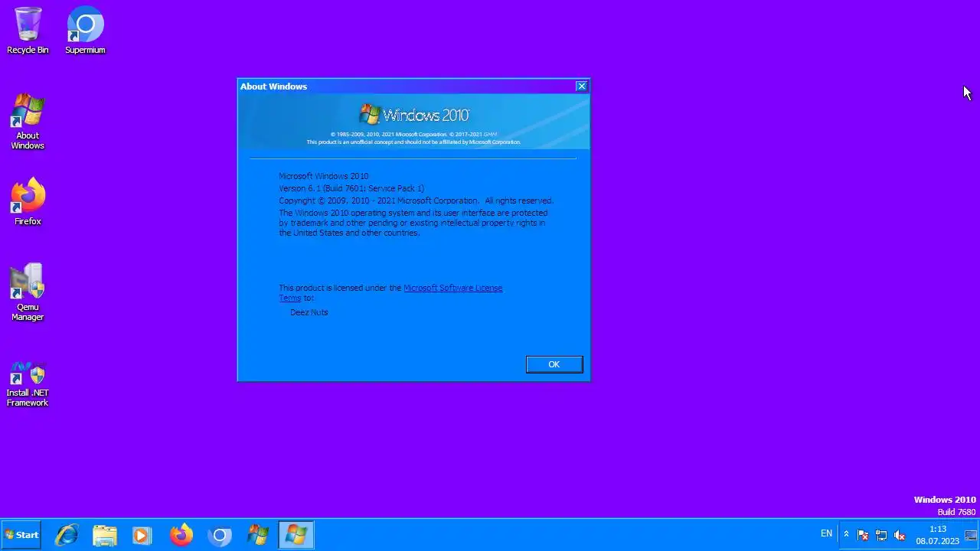This screenshot has width=980, height=551.
Task: Close the About Windows dialog
Action: pyautogui.click(x=581, y=86)
